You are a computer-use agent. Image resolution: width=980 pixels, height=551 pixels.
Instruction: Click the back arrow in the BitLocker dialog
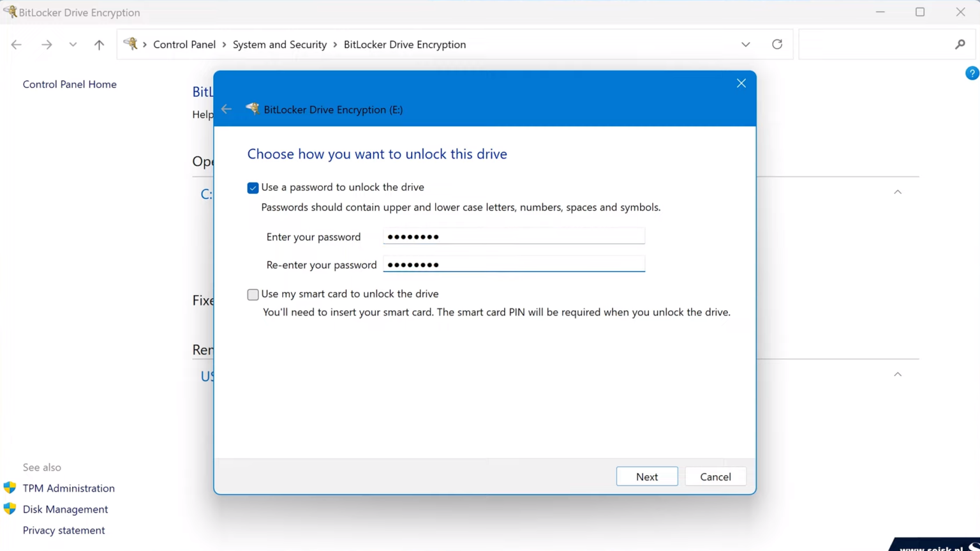pos(226,109)
